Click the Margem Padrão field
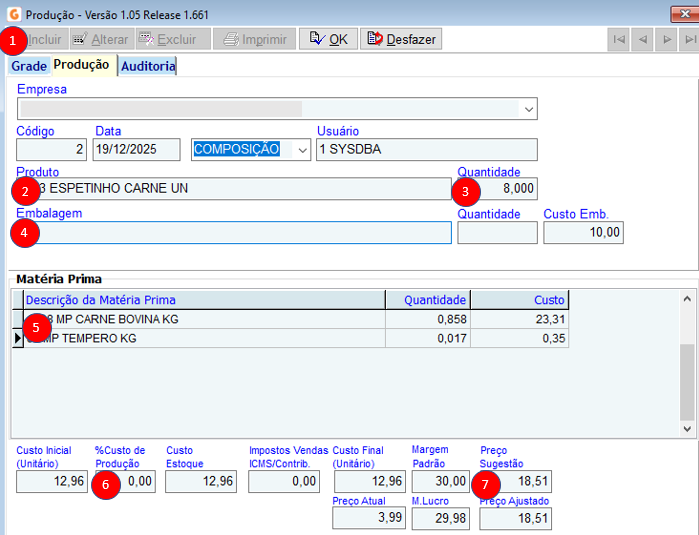 (441, 482)
